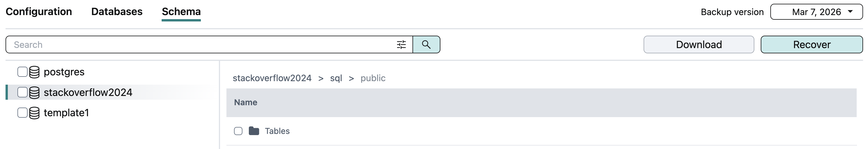Select template1 in the database tree
This screenshot has width=868, height=149.
[x=66, y=113]
